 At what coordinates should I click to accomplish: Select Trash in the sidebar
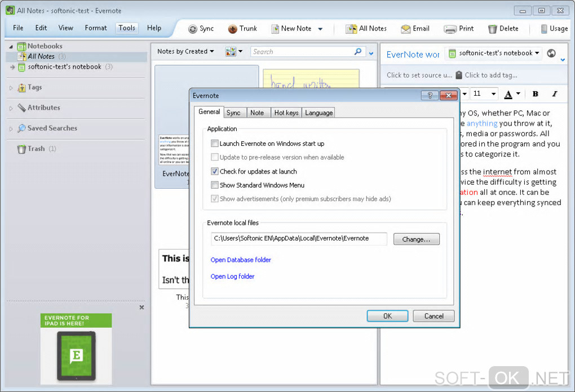36,149
